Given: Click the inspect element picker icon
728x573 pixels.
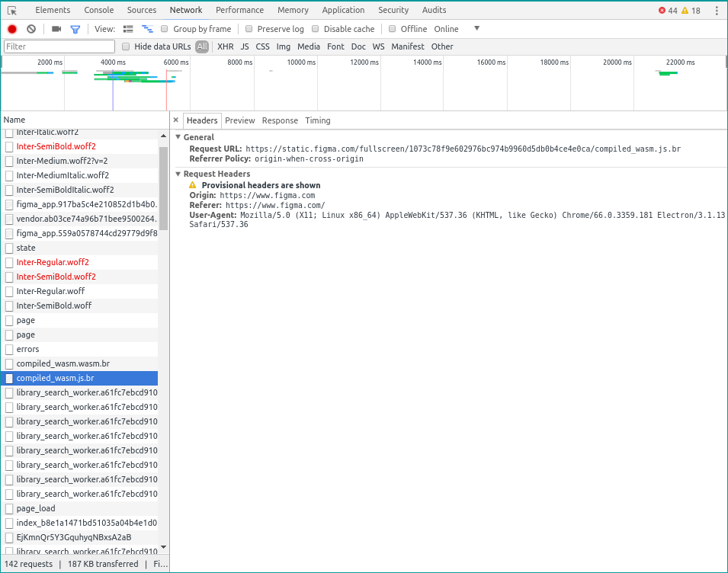Looking at the screenshot, I should (12, 10).
